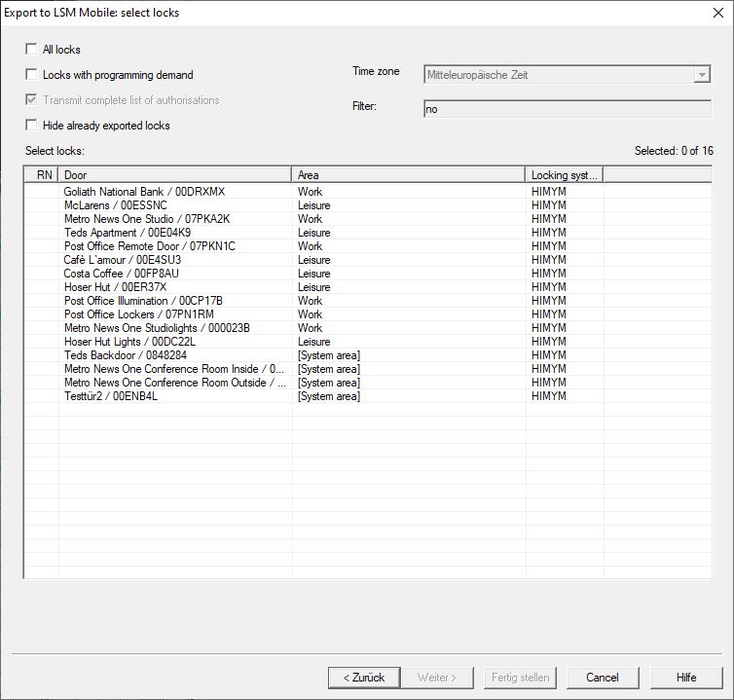This screenshot has width=734, height=700.
Task: Select Goliath National Bank lock row
Action: tap(144, 192)
